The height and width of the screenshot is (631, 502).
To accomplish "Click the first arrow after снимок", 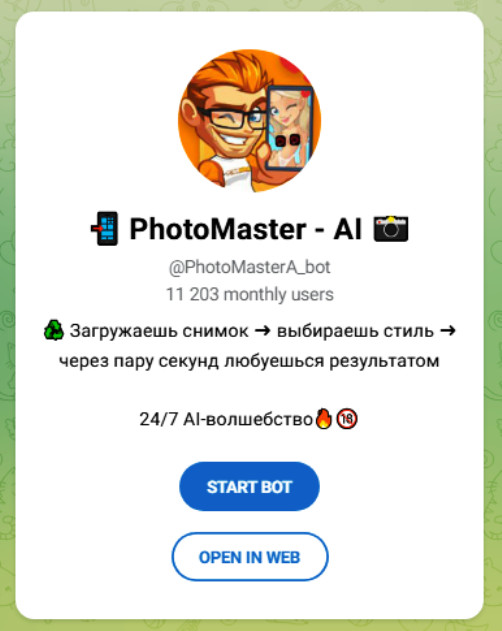I will point(263,331).
